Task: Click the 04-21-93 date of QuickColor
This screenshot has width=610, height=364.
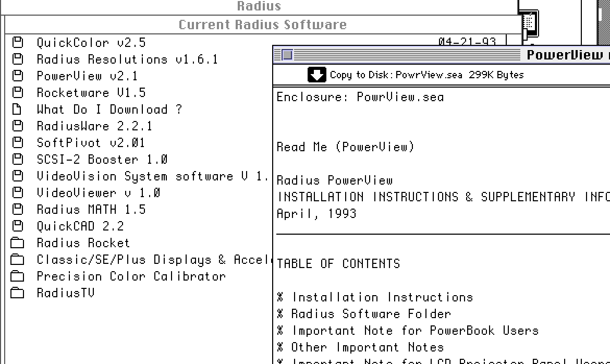Action: pos(467,42)
